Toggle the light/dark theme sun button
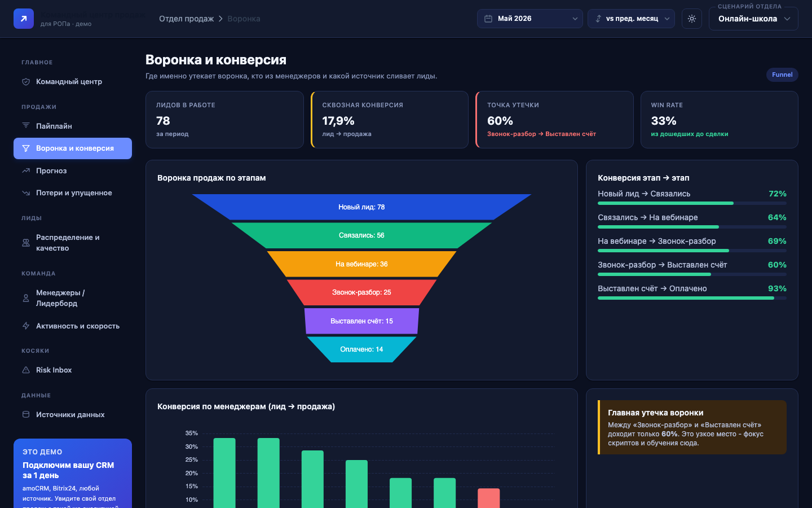 [692, 19]
